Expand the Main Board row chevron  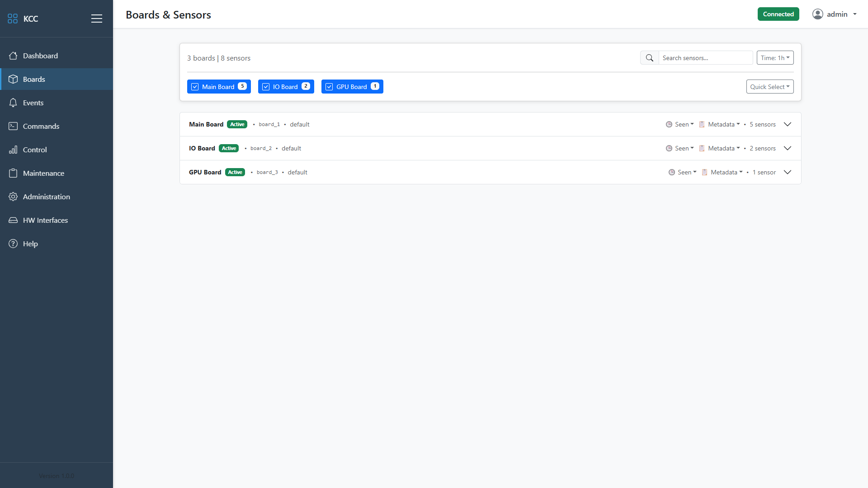pos(787,124)
